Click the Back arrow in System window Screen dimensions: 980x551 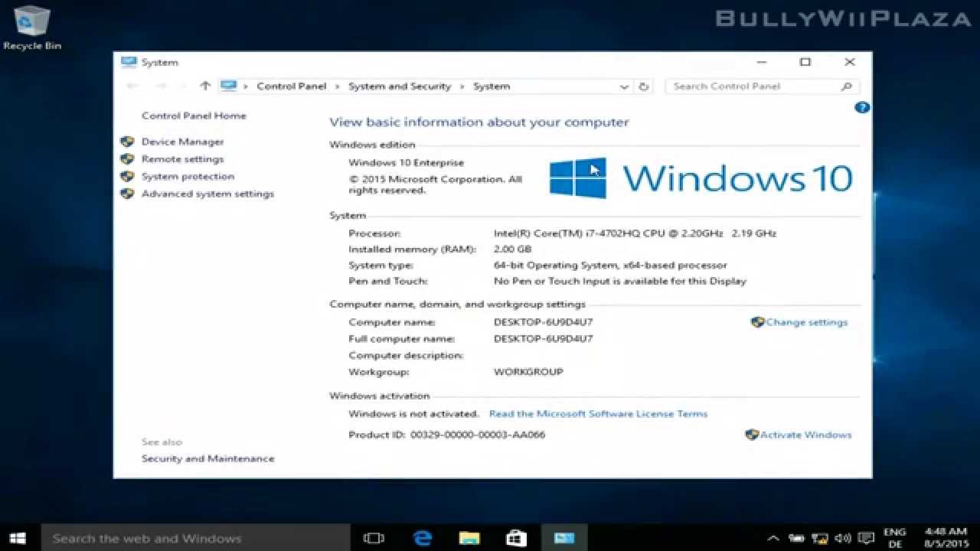(132, 86)
